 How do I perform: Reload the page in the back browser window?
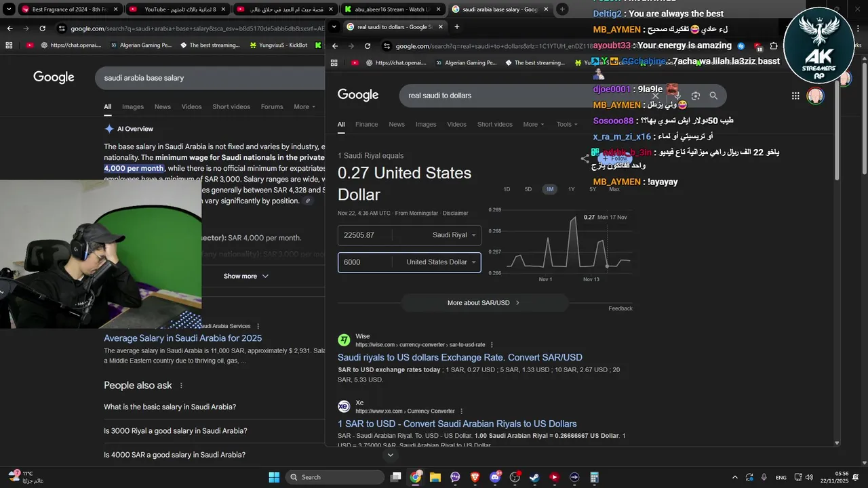click(42, 28)
